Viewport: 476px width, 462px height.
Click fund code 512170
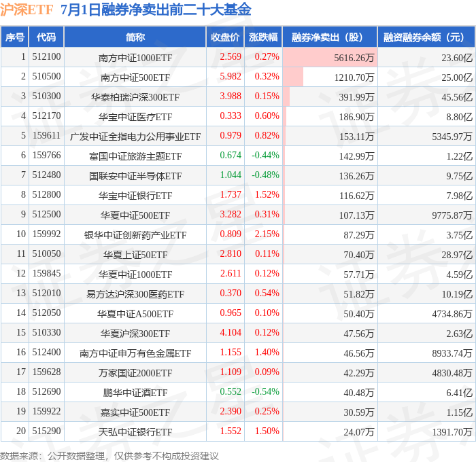tap(46, 116)
